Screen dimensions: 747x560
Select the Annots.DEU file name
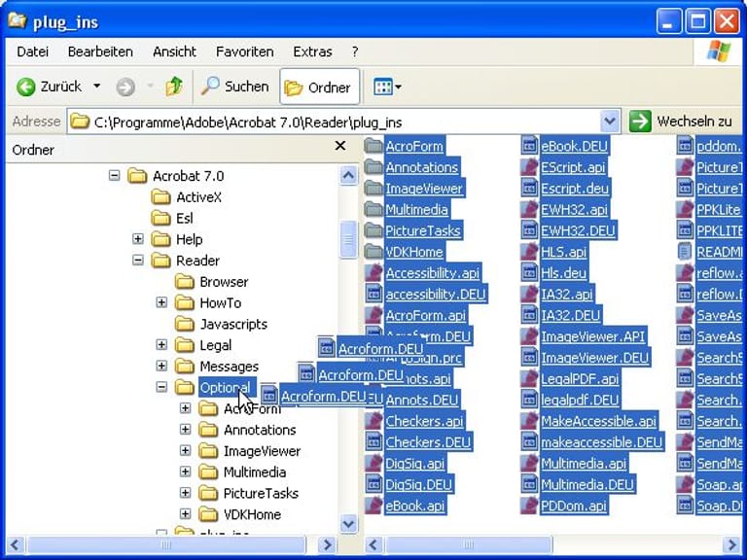click(x=422, y=400)
